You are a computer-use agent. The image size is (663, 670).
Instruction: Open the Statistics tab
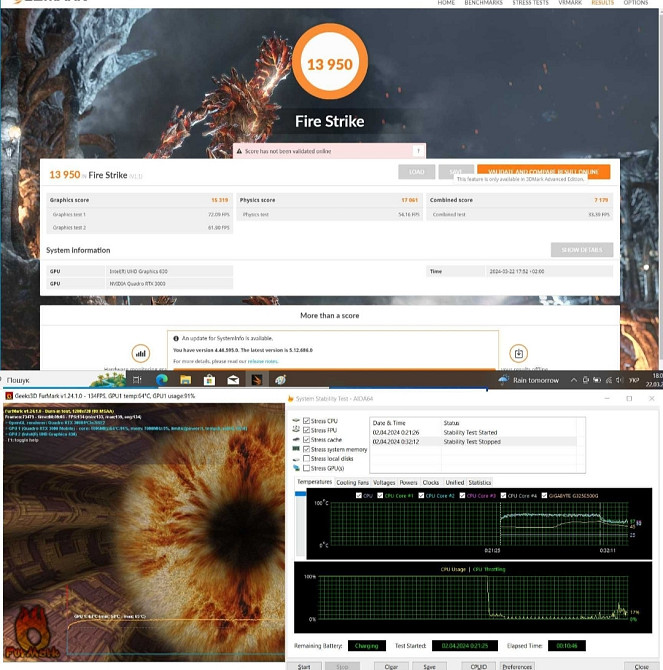(480, 482)
